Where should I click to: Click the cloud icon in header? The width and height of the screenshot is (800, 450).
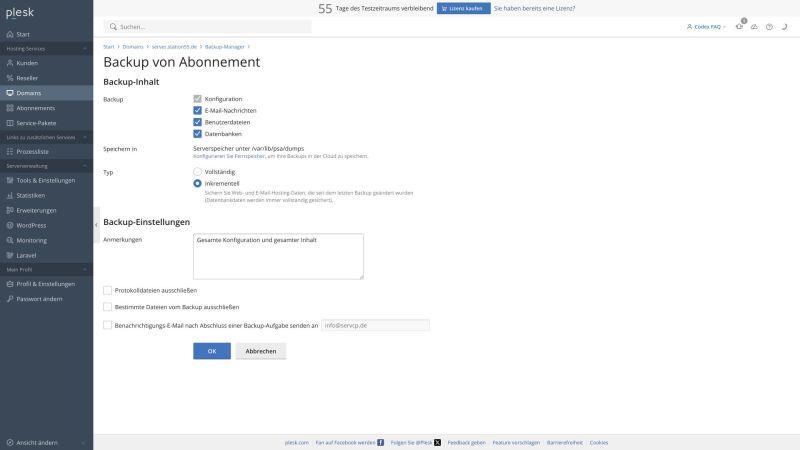[754, 27]
